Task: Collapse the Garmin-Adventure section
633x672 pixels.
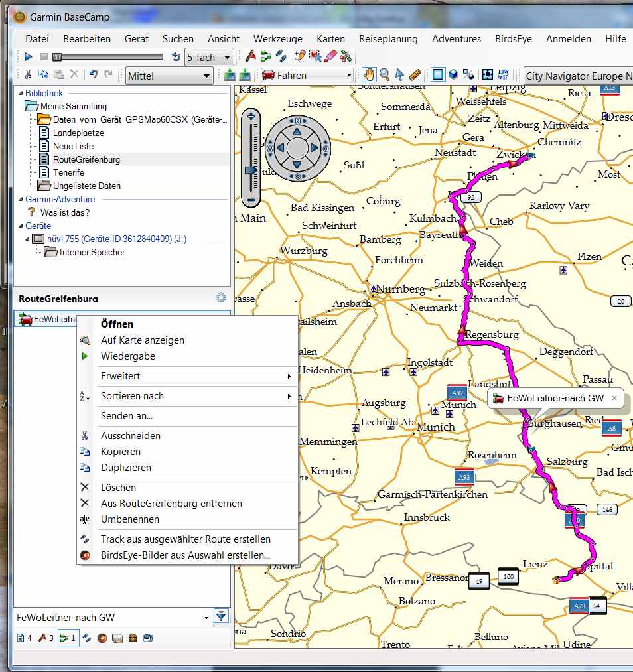Action: pos(21,199)
